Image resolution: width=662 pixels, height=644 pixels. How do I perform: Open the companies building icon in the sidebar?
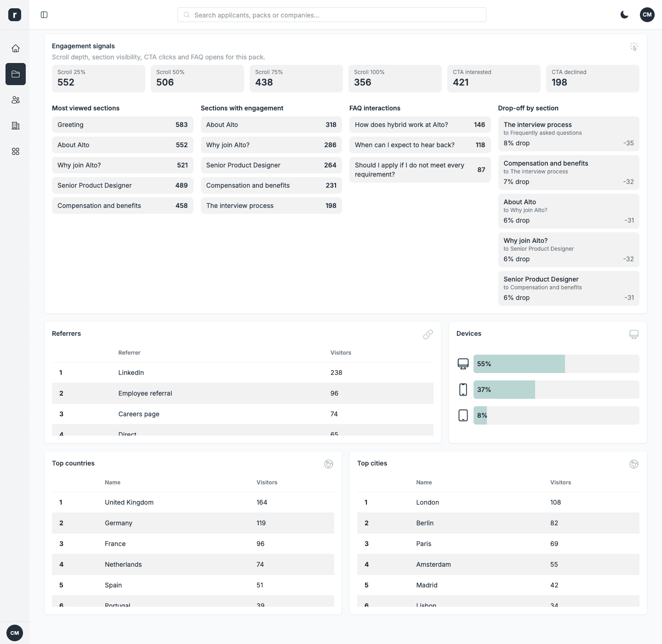[16, 126]
